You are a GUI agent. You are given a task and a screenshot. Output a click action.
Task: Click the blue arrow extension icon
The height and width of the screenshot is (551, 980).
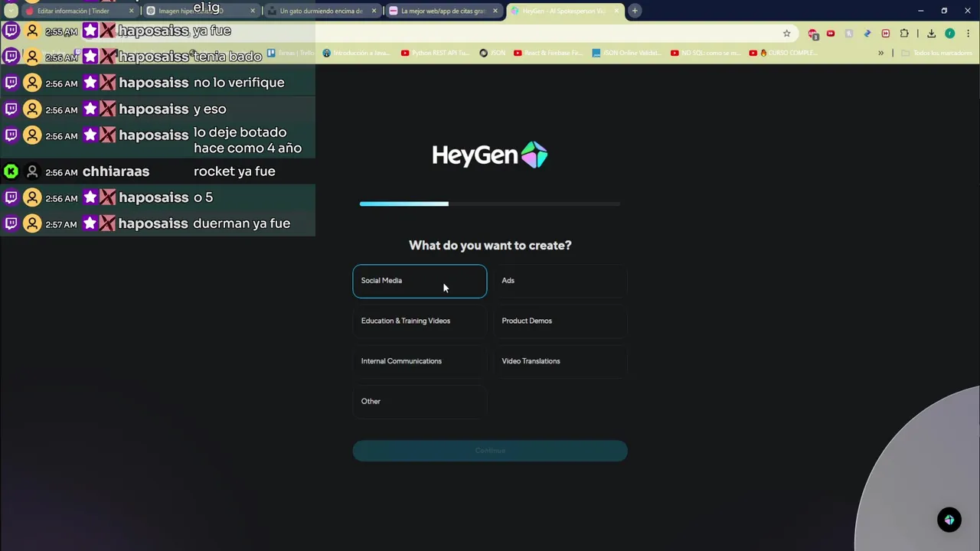pos(867,34)
